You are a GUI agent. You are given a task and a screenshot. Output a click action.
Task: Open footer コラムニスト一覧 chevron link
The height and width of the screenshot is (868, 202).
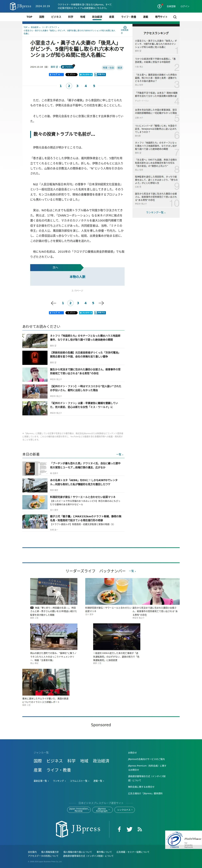pyautogui.click(x=79, y=781)
